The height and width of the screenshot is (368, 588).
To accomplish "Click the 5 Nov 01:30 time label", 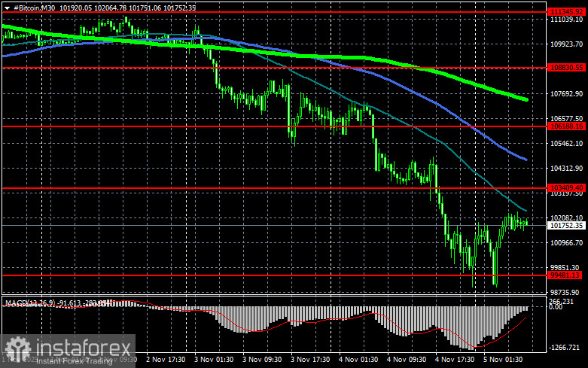I will tap(503, 360).
